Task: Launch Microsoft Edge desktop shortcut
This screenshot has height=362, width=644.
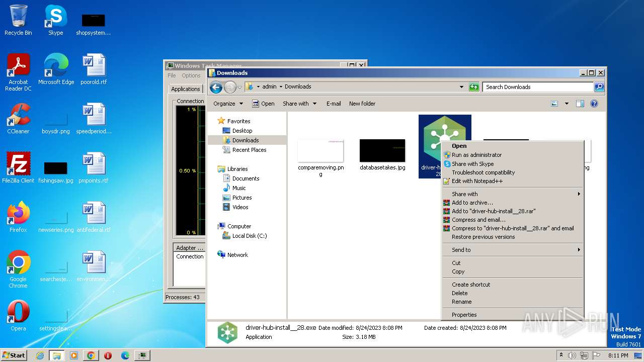Action: click(x=56, y=69)
